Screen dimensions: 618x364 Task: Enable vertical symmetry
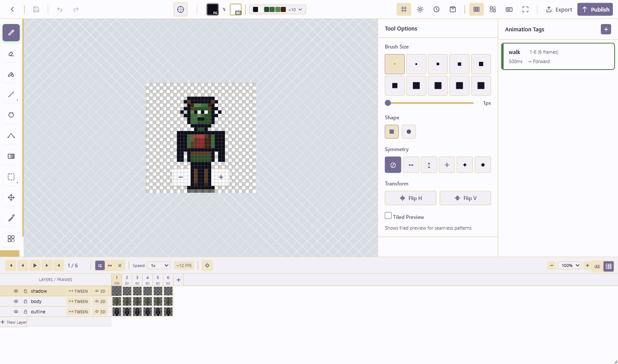429,165
